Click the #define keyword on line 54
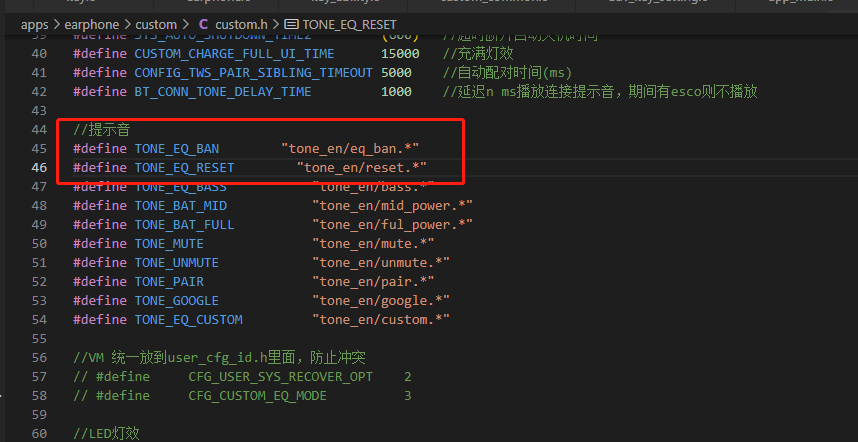 [100, 319]
